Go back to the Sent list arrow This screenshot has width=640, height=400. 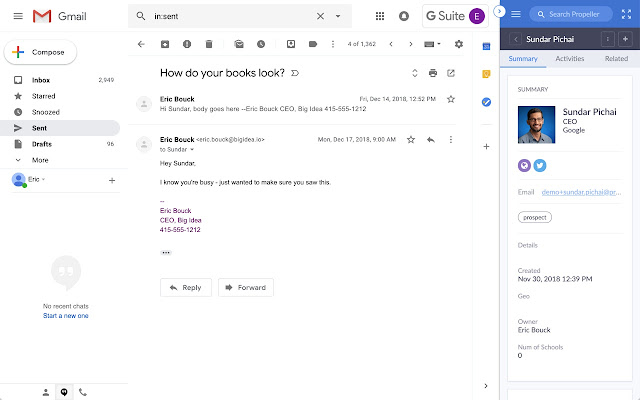coord(141,44)
